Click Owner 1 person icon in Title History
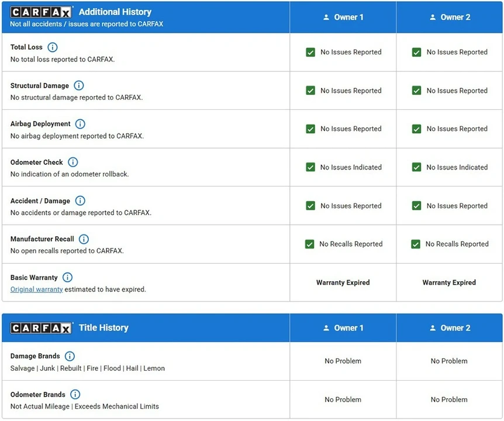 (x=326, y=328)
